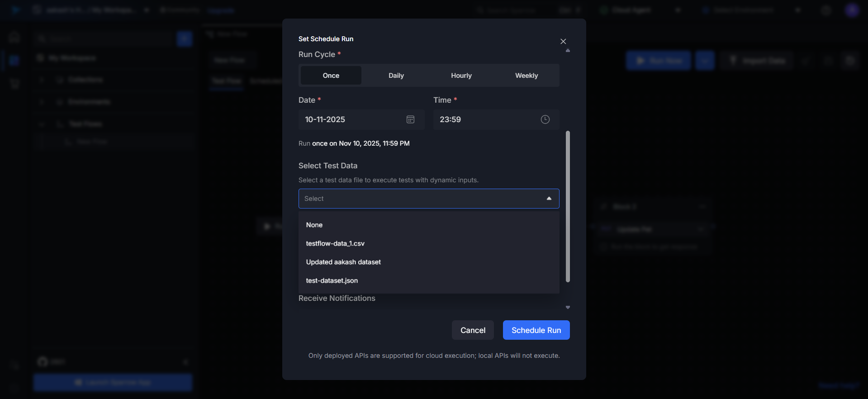The width and height of the screenshot is (868, 399).
Task: Select Once run cycle option
Action: pyautogui.click(x=331, y=76)
